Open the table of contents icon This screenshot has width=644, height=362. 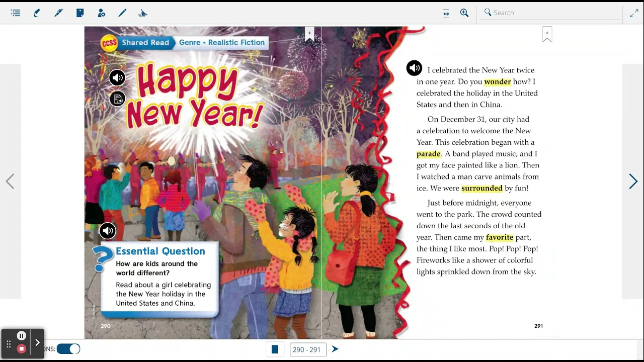coord(15,13)
